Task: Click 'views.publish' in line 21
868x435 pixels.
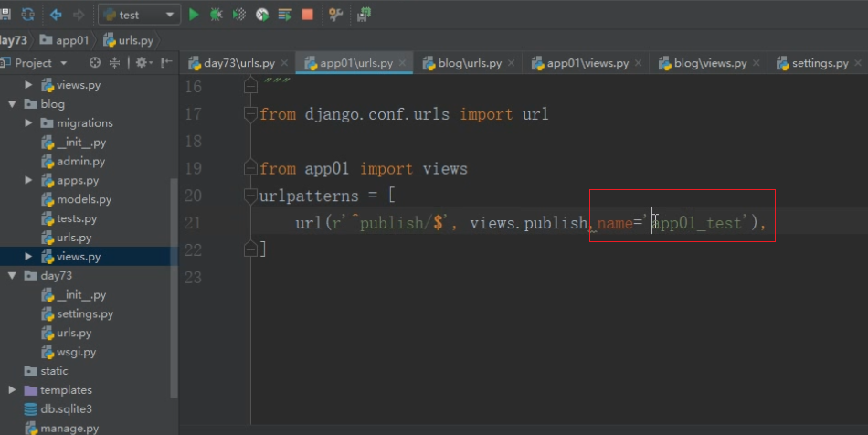Action: pos(529,223)
